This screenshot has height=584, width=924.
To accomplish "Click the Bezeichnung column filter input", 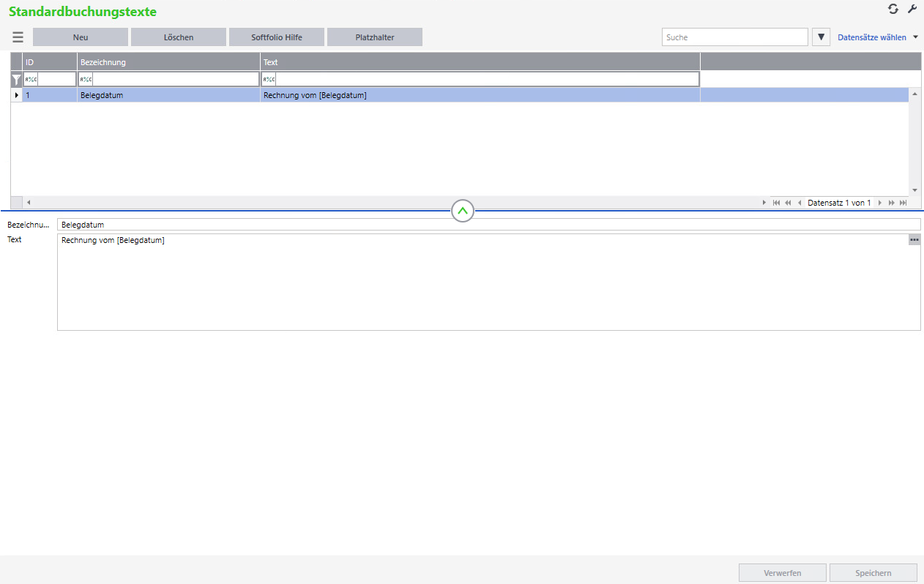I will (x=176, y=79).
